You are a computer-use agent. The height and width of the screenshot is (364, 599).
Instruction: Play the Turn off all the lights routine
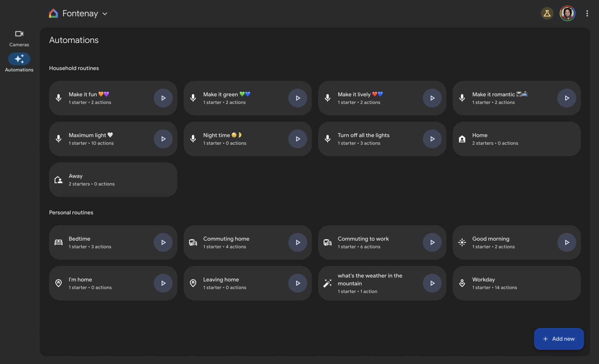coord(432,139)
